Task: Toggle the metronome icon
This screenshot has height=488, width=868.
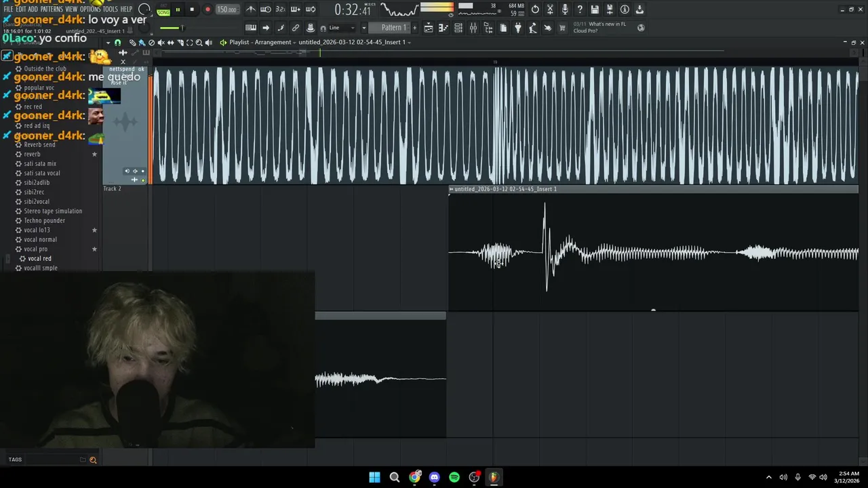Action: (251, 9)
